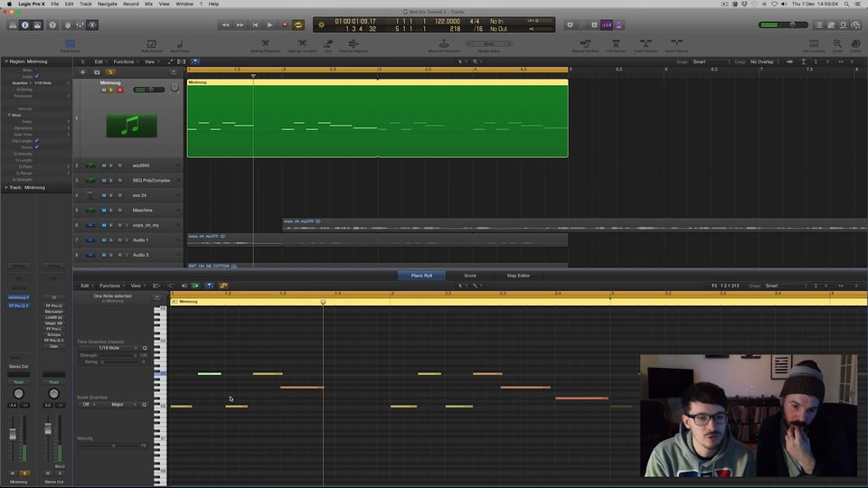The height and width of the screenshot is (488, 868).
Task: Open the File menu
Action: [55, 4]
